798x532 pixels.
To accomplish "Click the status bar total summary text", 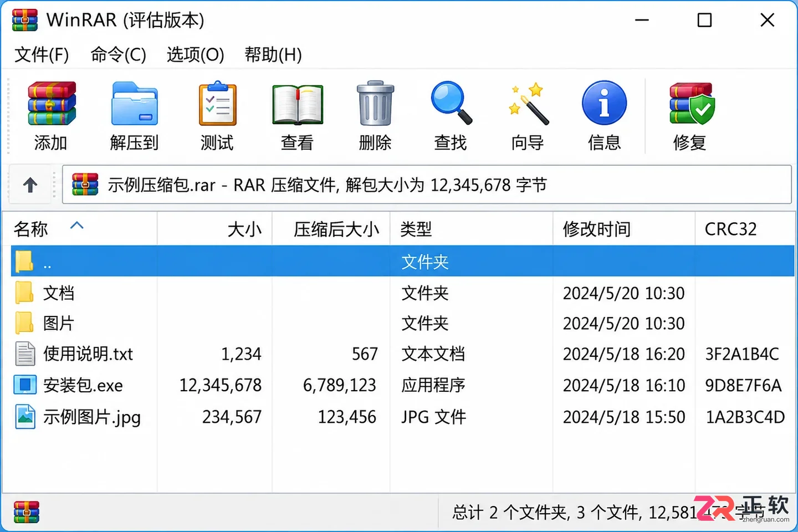I will pos(608,512).
